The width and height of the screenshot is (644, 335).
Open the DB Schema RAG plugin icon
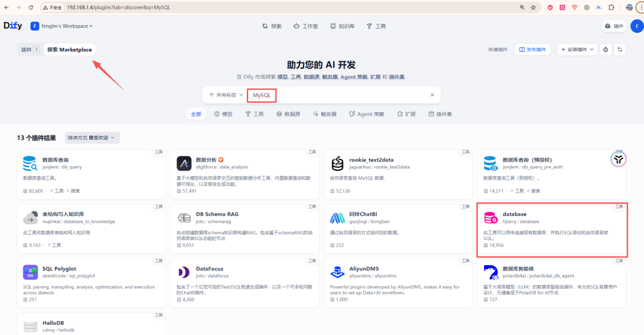click(184, 218)
